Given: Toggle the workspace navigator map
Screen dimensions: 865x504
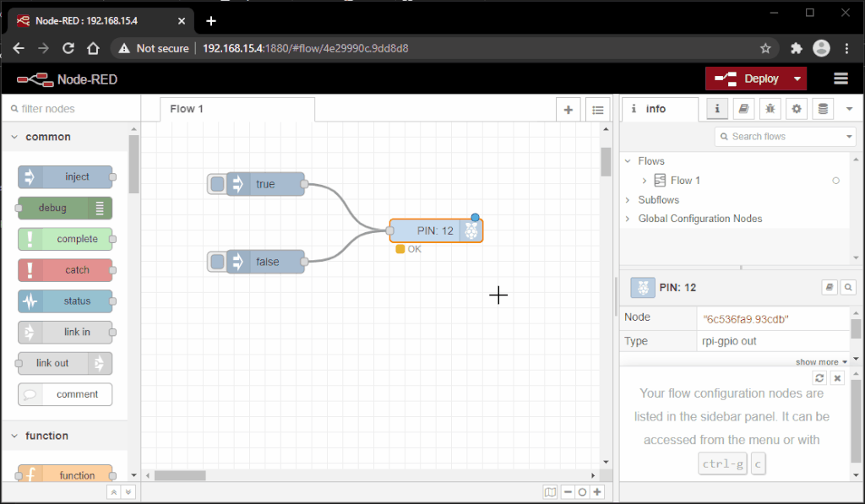Looking at the screenshot, I should [550, 492].
